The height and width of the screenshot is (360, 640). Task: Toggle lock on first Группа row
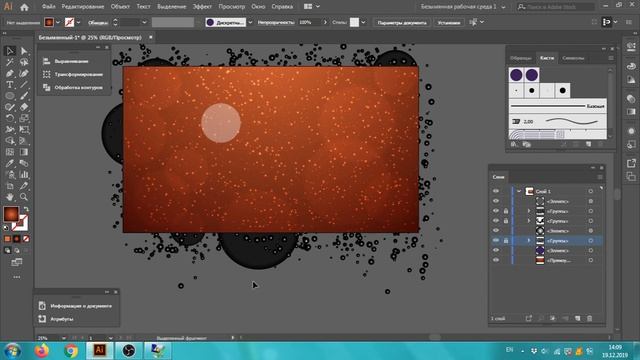click(x=506, y=211)
